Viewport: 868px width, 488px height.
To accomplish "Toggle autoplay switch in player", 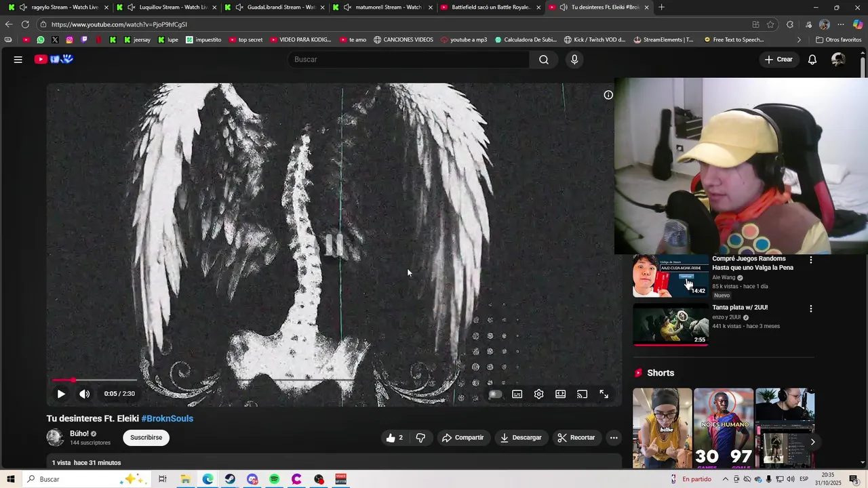I will tap(495, 394).
